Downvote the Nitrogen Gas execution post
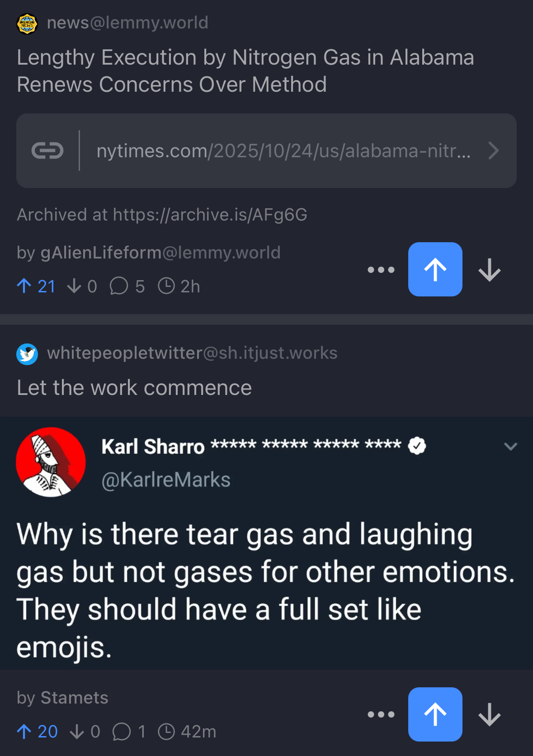The width and height of the screenshot is (533, 756). point(489,270)
